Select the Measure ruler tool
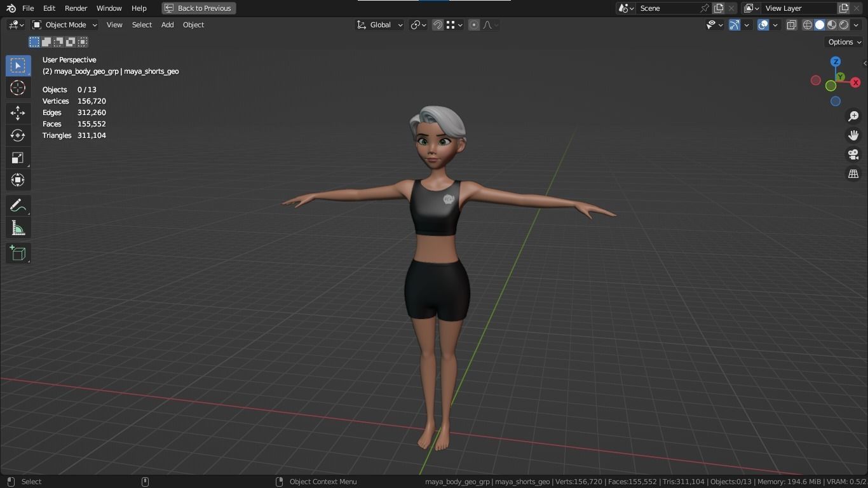The width and height of the screenshot is (868, 488). (18, 228)
